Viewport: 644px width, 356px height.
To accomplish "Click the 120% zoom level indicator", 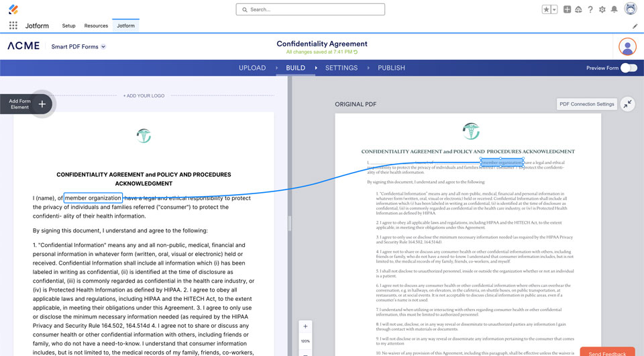I will point(305,341).
